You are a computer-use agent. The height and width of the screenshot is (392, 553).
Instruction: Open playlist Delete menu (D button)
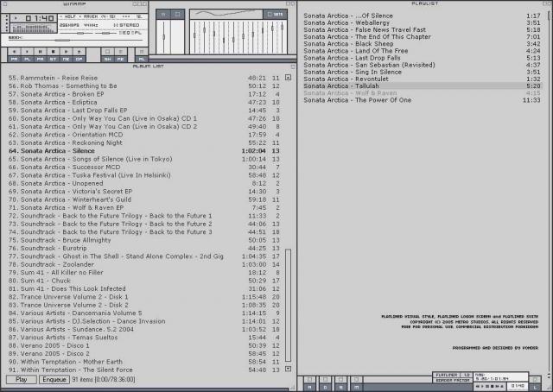coord(325,383)
